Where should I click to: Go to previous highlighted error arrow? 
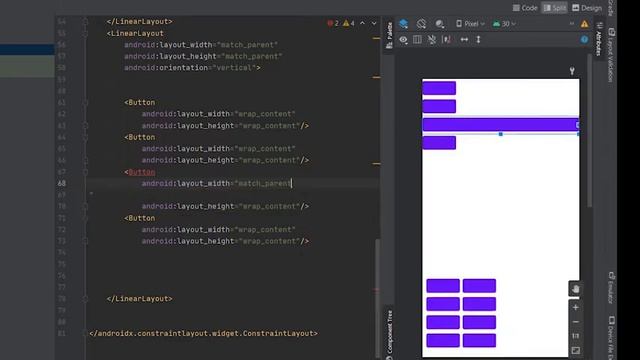tap(362, 23)
